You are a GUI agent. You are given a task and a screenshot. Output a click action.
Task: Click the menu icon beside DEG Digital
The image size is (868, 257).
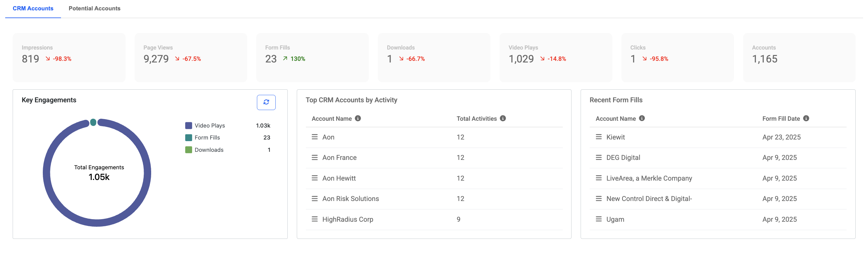[598, 157]
